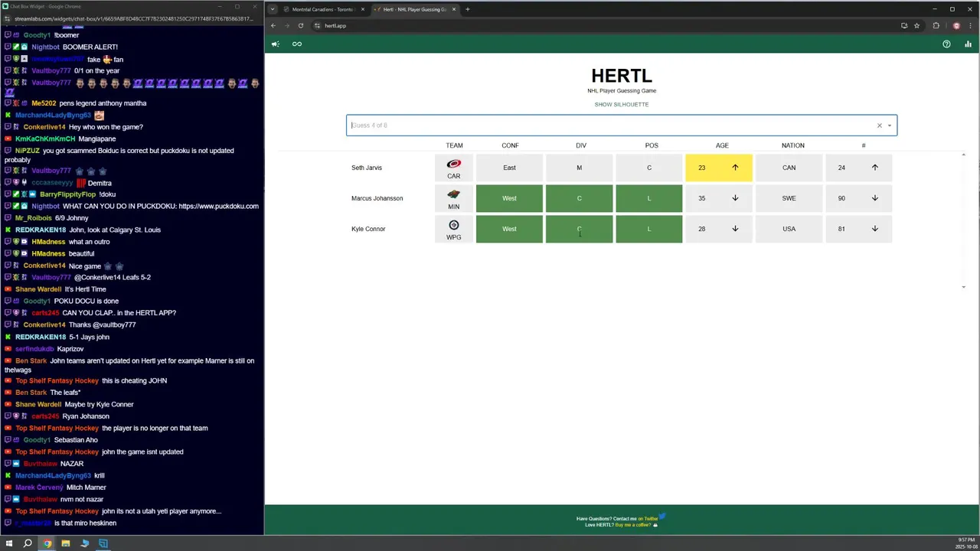This screenshot has height=551, width=980.
Task: Click the down arrow by Kyle Connor's age
Action: (x=735, y=229)
